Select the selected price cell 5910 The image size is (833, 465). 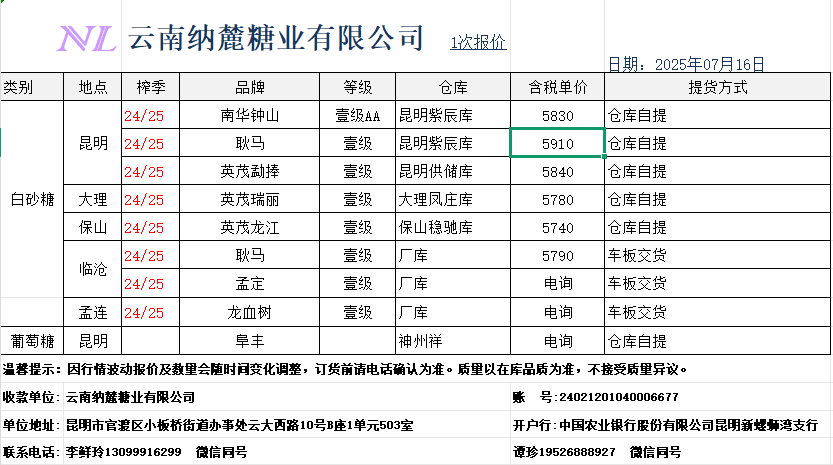point(557,143)
